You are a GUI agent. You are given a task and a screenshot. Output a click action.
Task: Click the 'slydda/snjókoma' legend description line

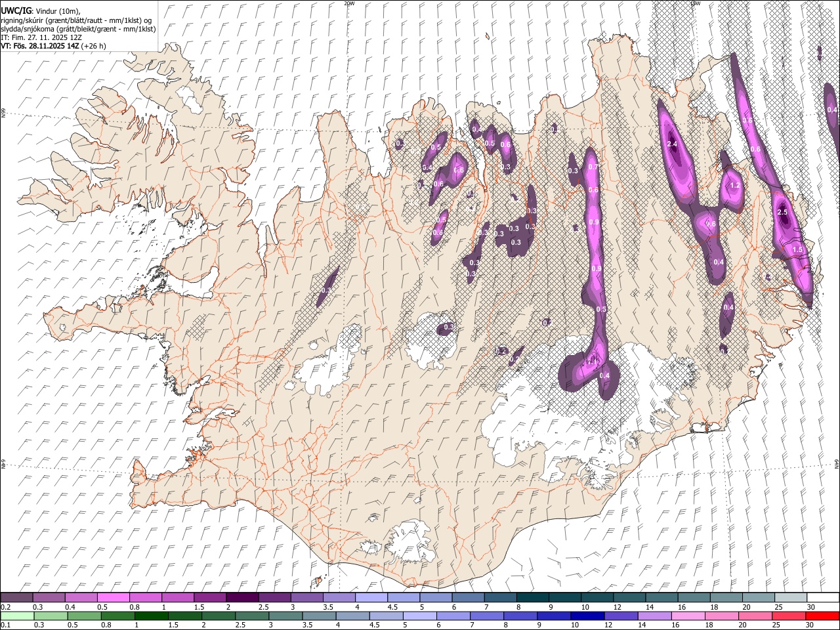tap(78, 29)
